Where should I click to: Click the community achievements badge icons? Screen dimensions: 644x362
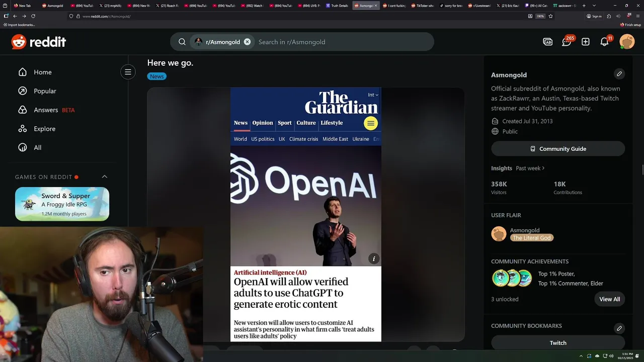[x=512, y=278]
